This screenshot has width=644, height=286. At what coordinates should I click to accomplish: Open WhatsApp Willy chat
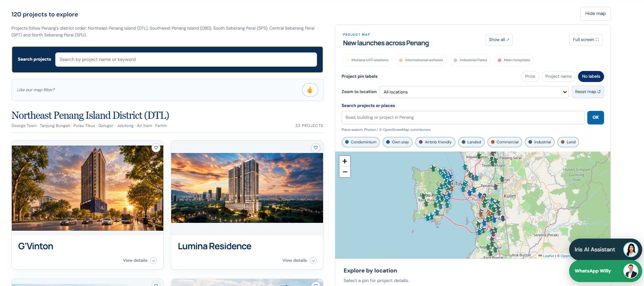(x=605, y=271)
